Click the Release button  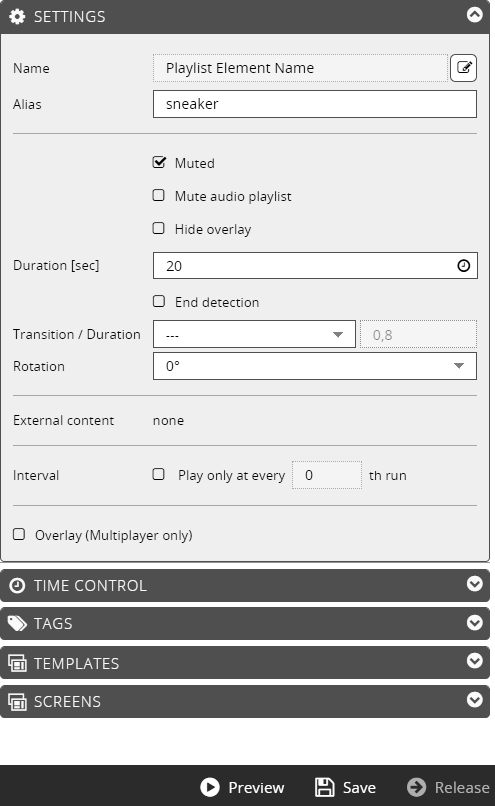pyautogui.click(x=448, y=787)
